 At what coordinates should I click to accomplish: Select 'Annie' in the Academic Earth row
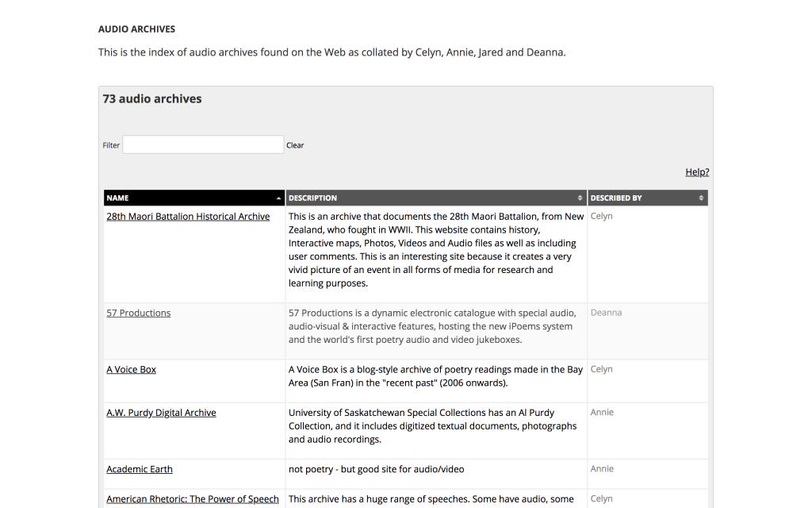click(602, 468)
